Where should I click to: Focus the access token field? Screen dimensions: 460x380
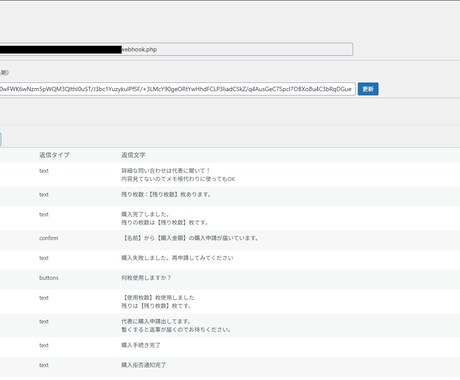(x=177, y=89)
